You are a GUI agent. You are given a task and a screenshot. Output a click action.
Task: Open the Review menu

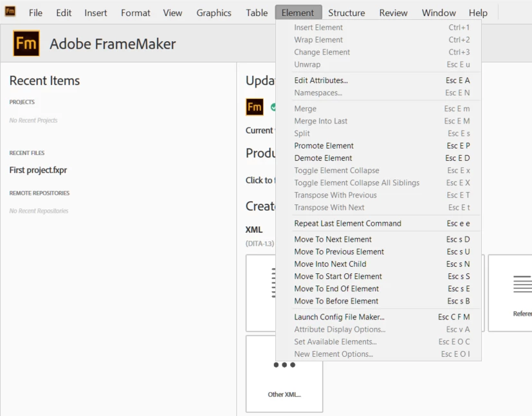point(393,13)
